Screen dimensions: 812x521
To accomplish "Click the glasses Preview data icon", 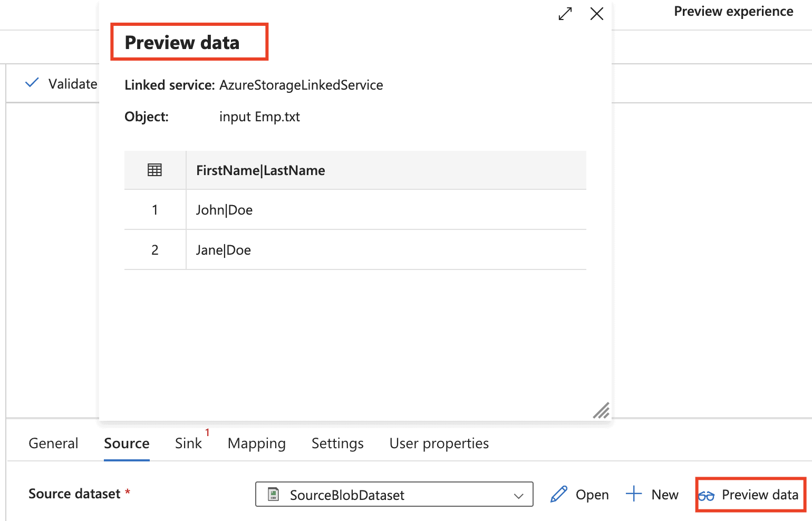I will point(707,495).
